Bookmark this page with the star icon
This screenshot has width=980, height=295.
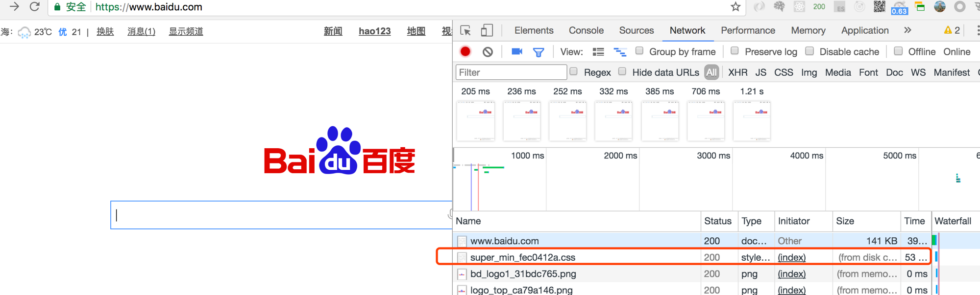point(735,7)
